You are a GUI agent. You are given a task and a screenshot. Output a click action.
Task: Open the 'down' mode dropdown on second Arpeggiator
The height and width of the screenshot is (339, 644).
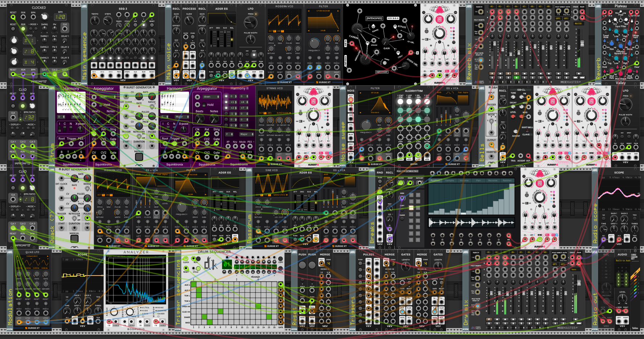pyautogui.click(x=211, y=97)
